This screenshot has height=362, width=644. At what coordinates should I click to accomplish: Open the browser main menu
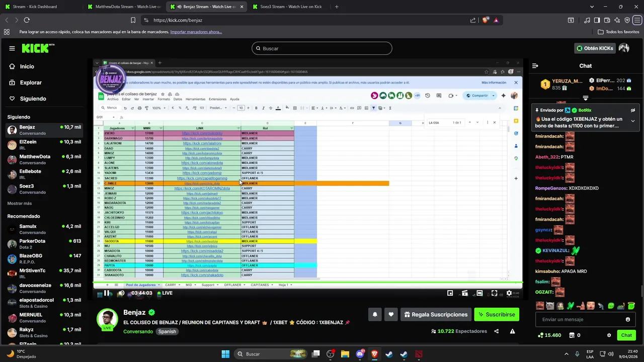coord(637,20)
